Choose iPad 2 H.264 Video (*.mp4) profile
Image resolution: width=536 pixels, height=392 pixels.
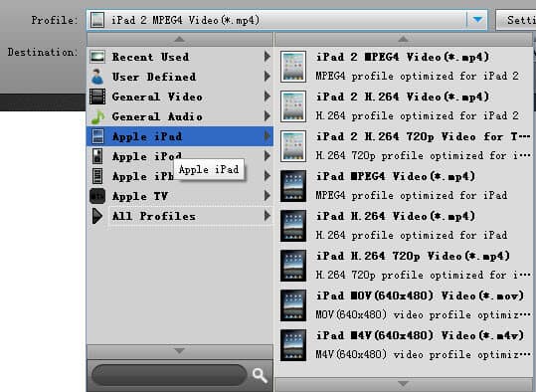[405, 106]
